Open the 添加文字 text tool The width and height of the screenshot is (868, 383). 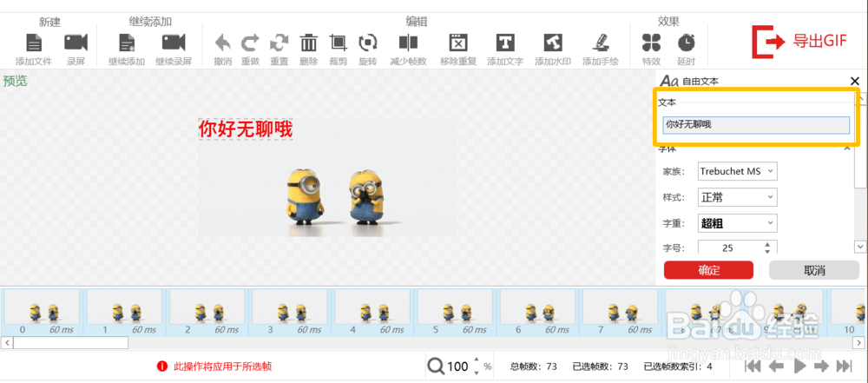click(x=505, y=43)
